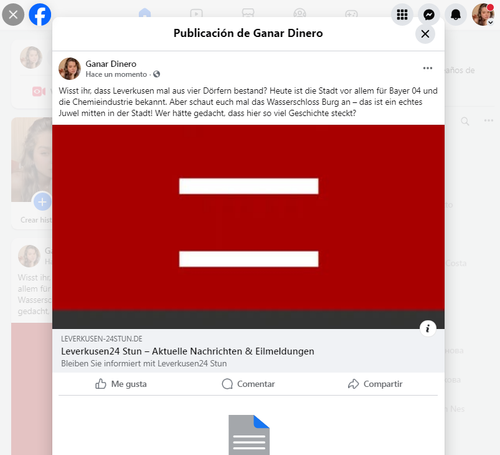Image resolution: width=500 pixels, height=455 pixels.
Task: Click the Compartir button
Action: [375, 384]
